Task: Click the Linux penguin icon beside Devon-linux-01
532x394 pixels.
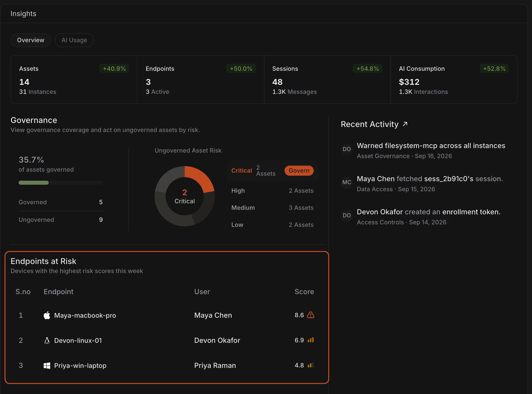Action: click(x=47, y=341)
